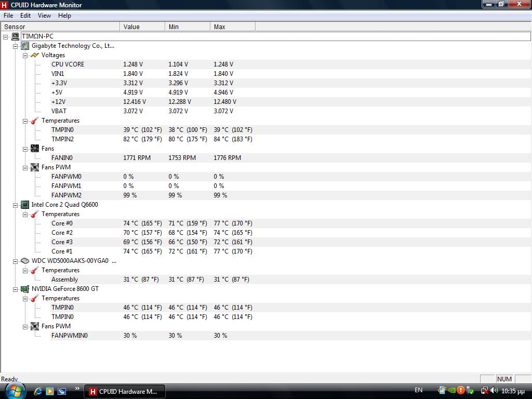Screen dimensions: 532x399
Task: Collapse the Gigabyte Fans PWM group
Action: pyautogui.click(x=25, y=168)
